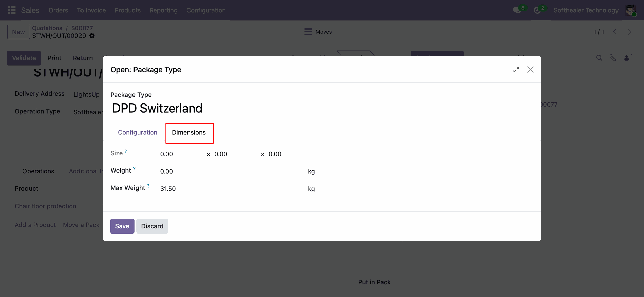Click the Moves hamburger icon
Viewport: 644px width, 297px height.
(308, 32)
